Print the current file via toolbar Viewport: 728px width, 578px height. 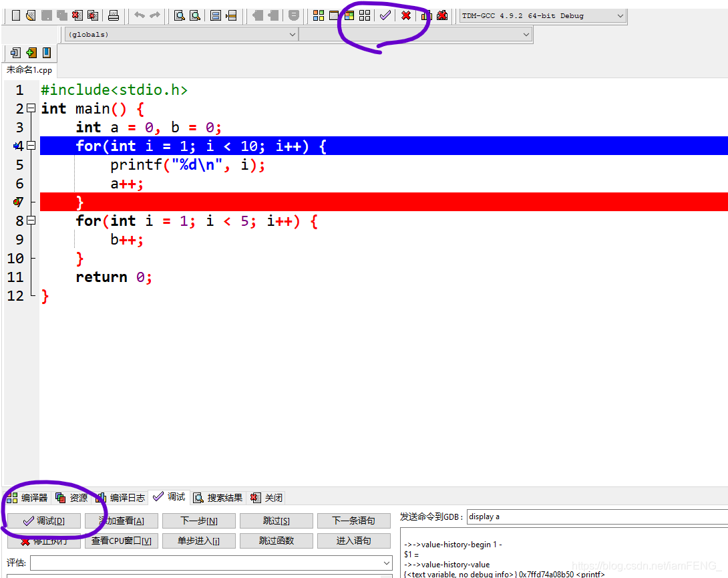click(114, 16)
